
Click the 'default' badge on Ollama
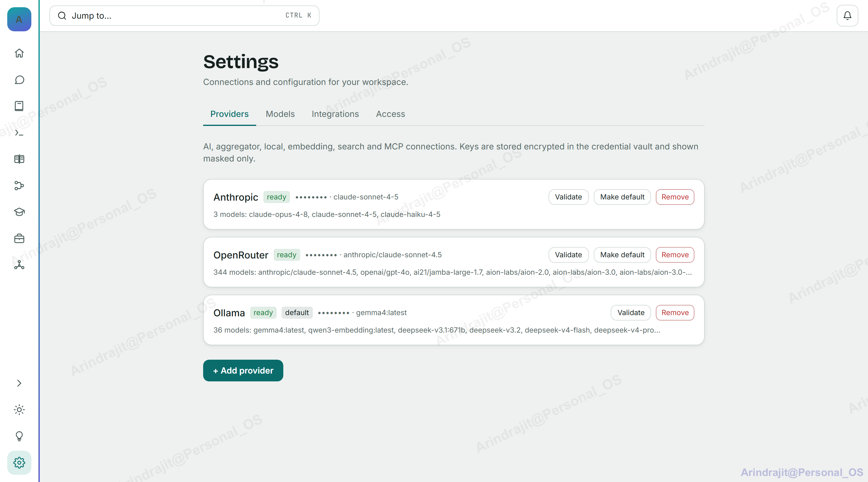pos(297,313)
